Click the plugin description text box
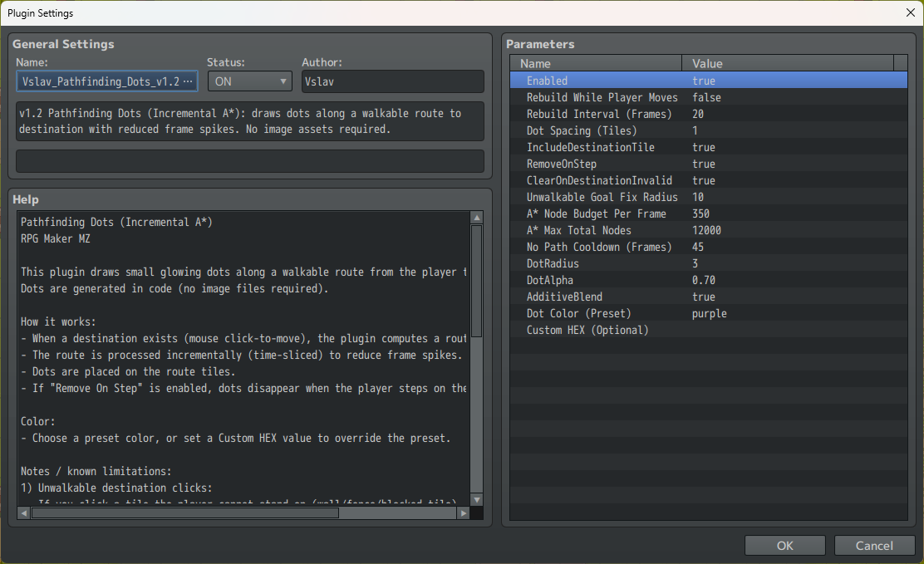This screenshot has height=564, width=924. (250, 121)
